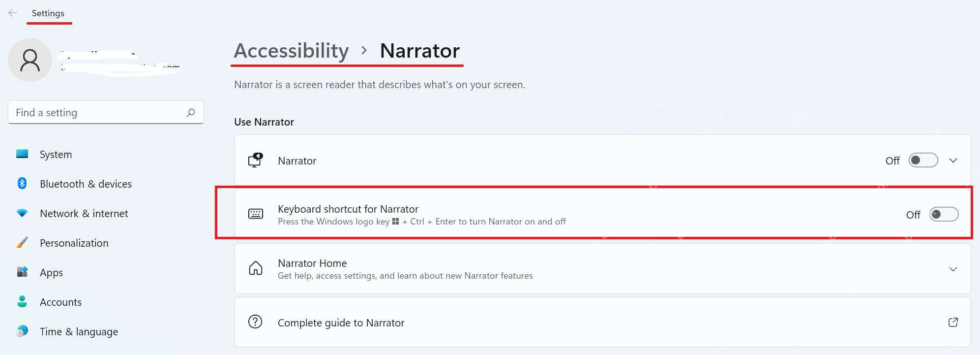Click the user profile avatar

coord(30,60)
